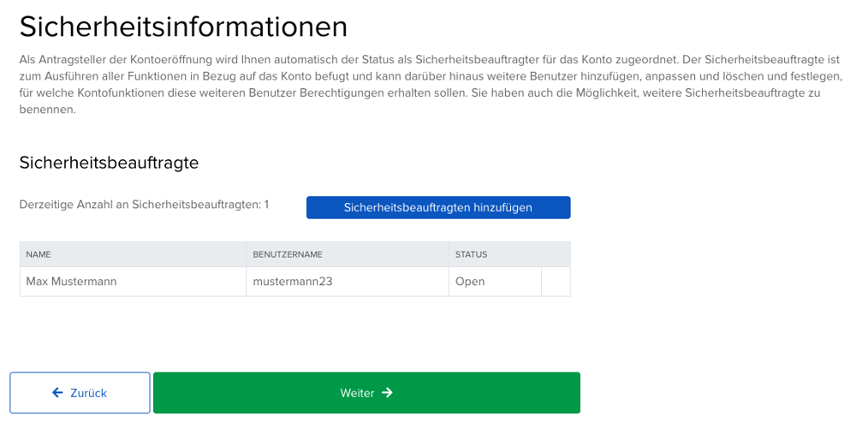Click the mustermann23 username cell
The width and height of the screenshot is (868, 440).
click(x=293, y=282)
